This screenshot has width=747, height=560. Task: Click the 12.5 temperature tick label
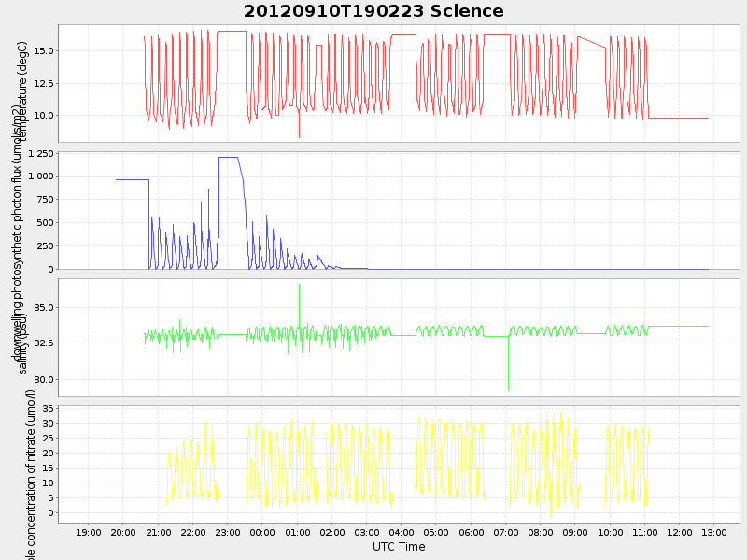44,83
